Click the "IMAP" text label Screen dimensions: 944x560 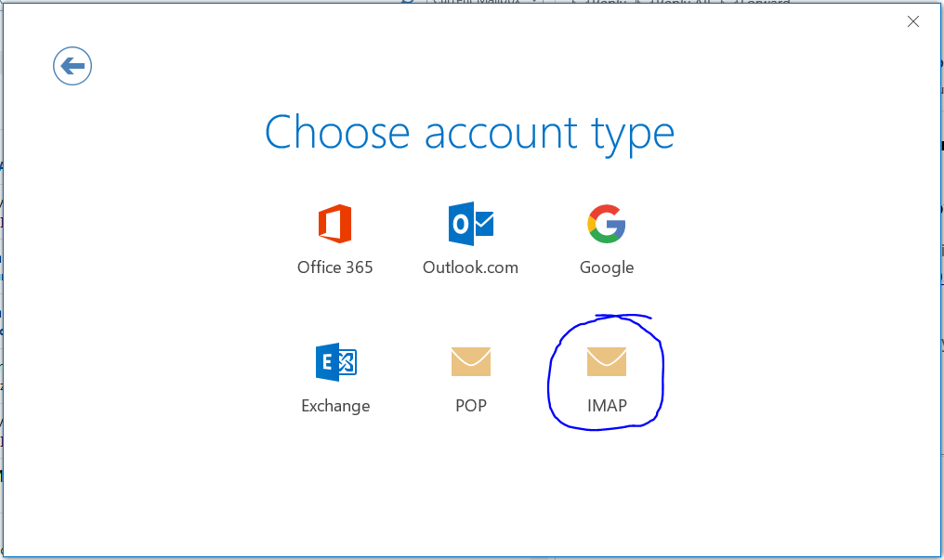[607, 406]
